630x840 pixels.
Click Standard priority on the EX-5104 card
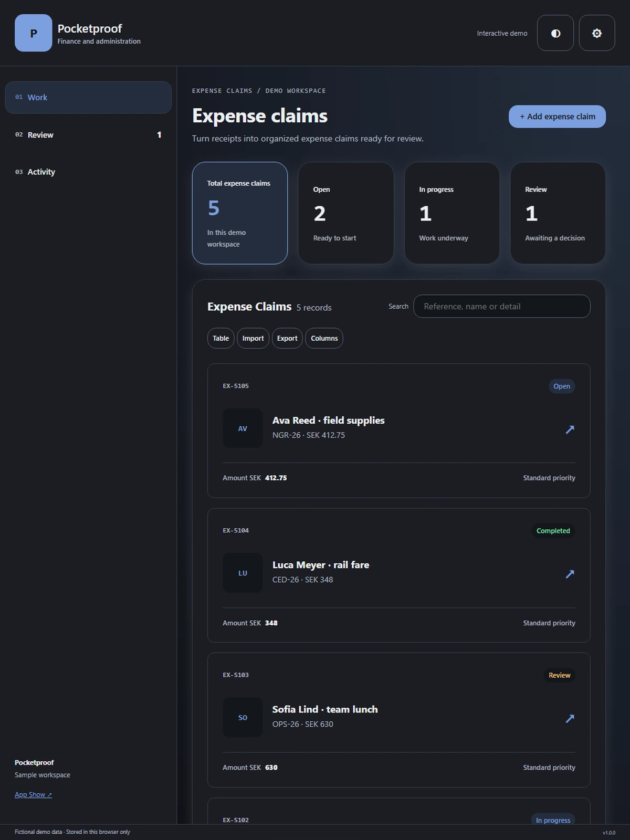coord(549,623)
